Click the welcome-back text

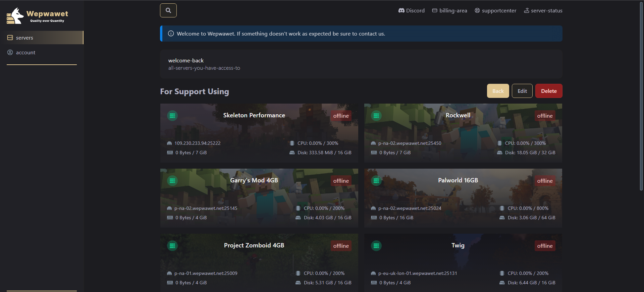click(x=186, y=60)
